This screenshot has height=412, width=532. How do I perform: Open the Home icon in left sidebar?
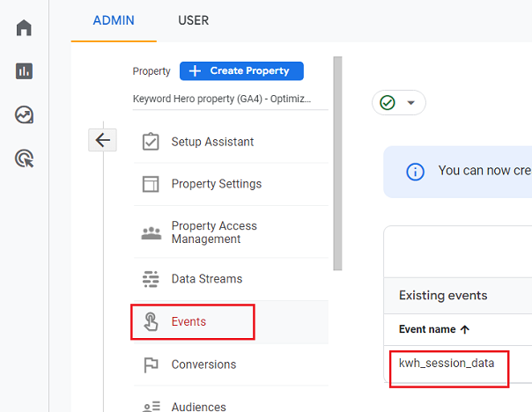coord(24,27)
